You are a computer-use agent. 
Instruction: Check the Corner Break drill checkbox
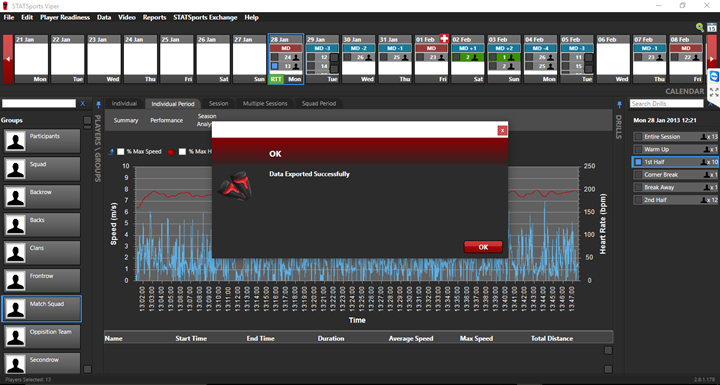638,175
